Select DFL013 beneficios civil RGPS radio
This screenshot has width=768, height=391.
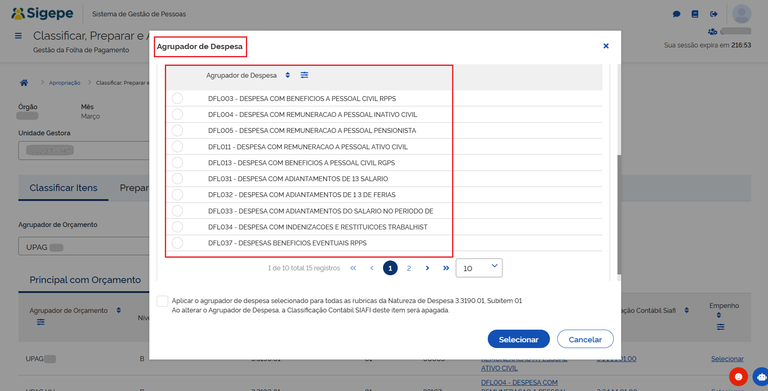[177, 162]
